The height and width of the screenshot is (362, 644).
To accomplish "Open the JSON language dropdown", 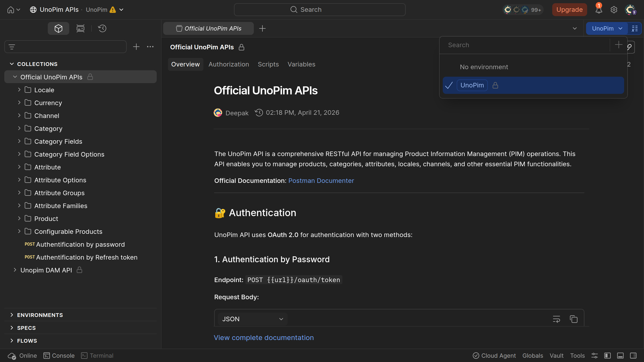I will pyautogui.click(x=253, y=319).
